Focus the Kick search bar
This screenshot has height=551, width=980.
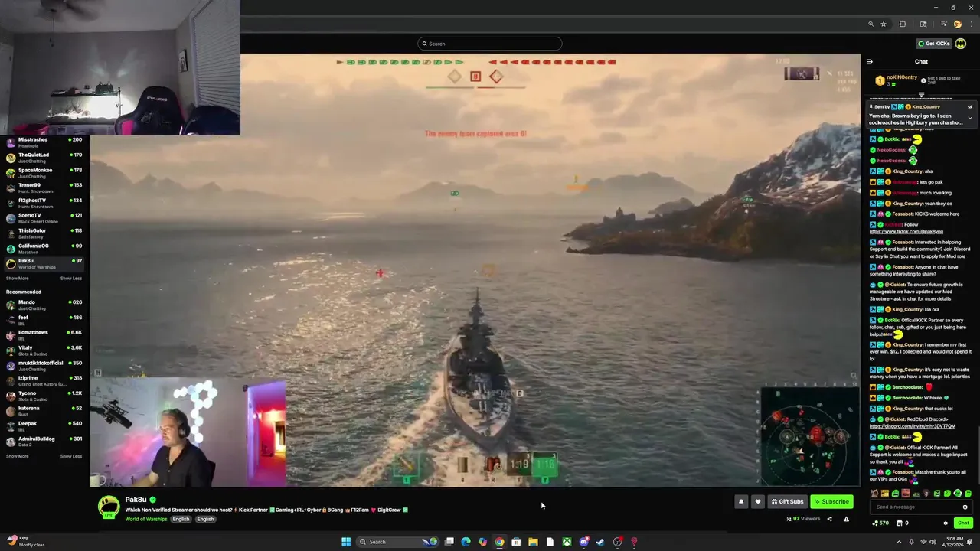point(490,44)
